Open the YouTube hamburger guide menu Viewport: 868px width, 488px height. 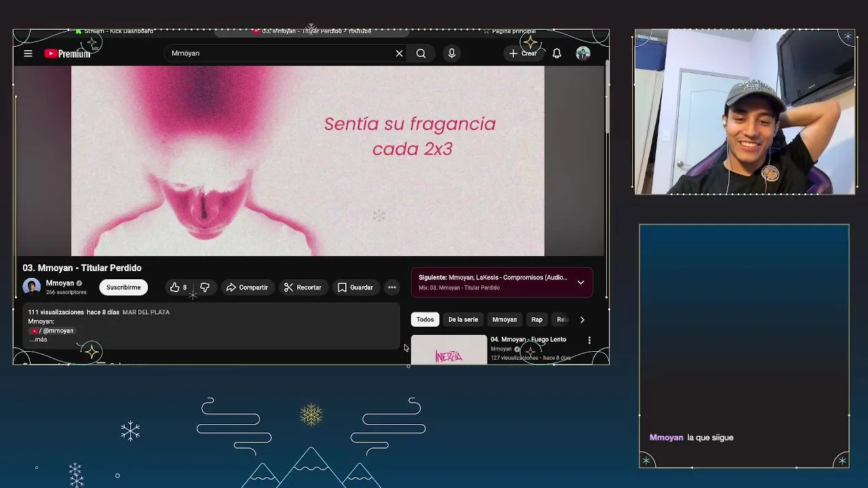[28, 54]
